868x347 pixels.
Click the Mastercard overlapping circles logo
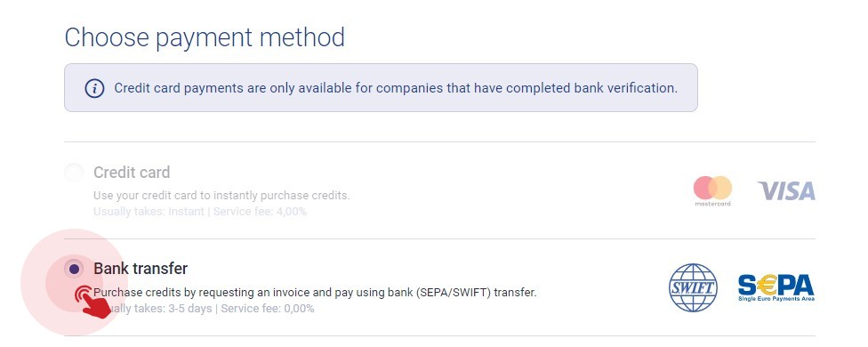tap(712, 188)
